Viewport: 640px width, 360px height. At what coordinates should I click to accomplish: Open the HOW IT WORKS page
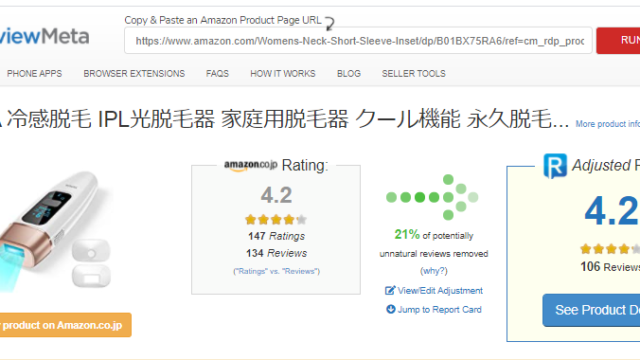coord(283,73)
